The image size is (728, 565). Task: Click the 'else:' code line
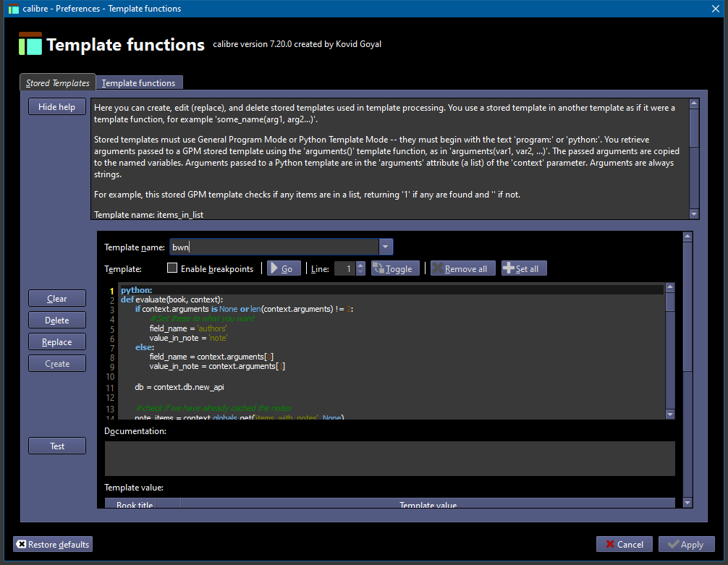145,347
